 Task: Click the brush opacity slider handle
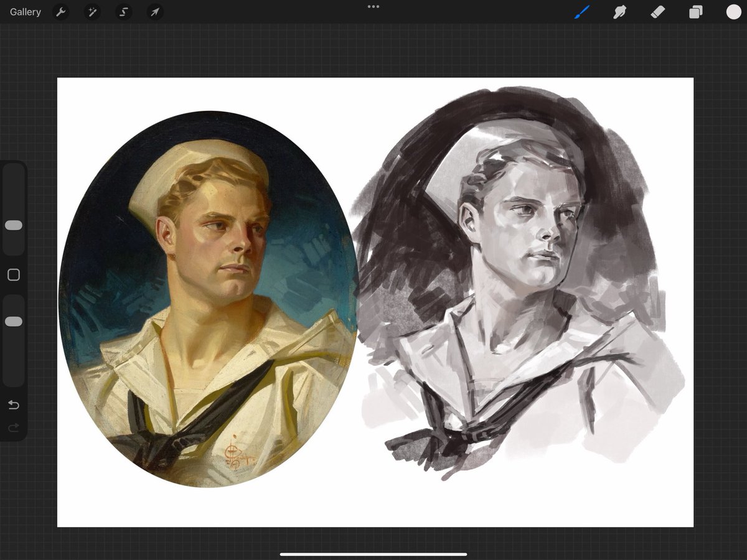coord(14,321)
